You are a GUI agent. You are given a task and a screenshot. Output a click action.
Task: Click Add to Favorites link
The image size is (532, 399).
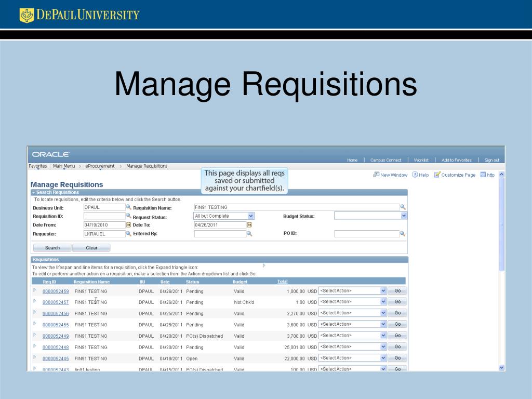coord(456,160)
